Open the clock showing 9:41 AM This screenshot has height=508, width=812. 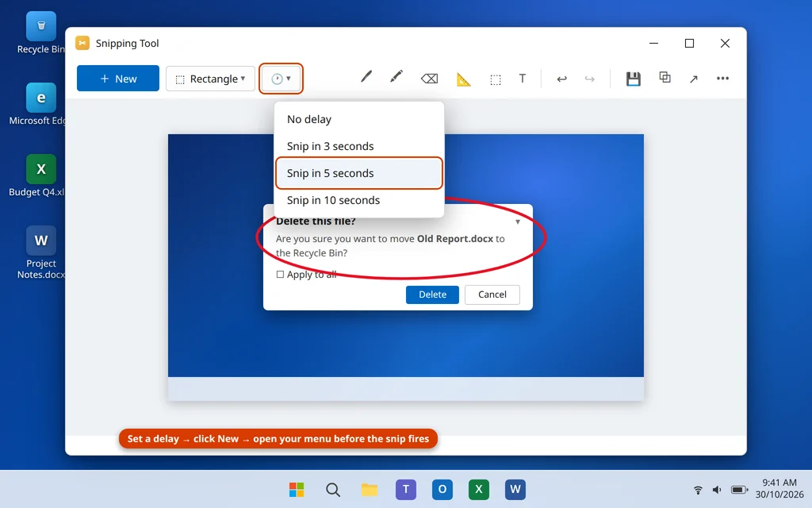click(x=779, y=488)
